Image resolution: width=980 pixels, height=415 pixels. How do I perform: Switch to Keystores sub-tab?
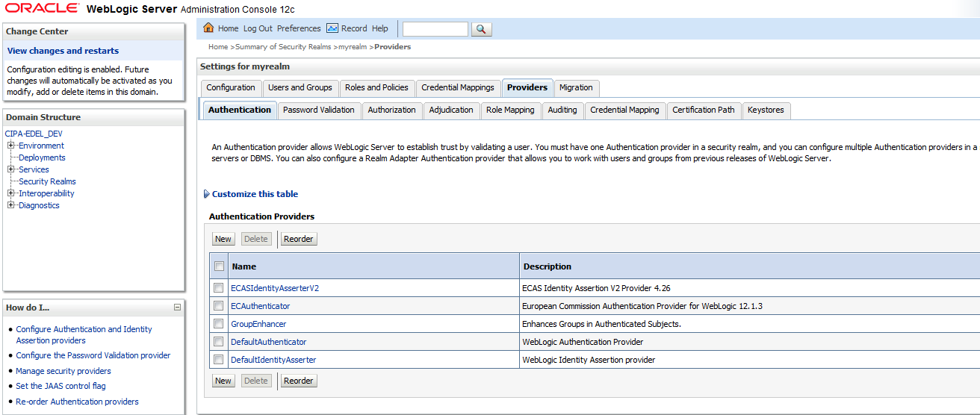766,110
